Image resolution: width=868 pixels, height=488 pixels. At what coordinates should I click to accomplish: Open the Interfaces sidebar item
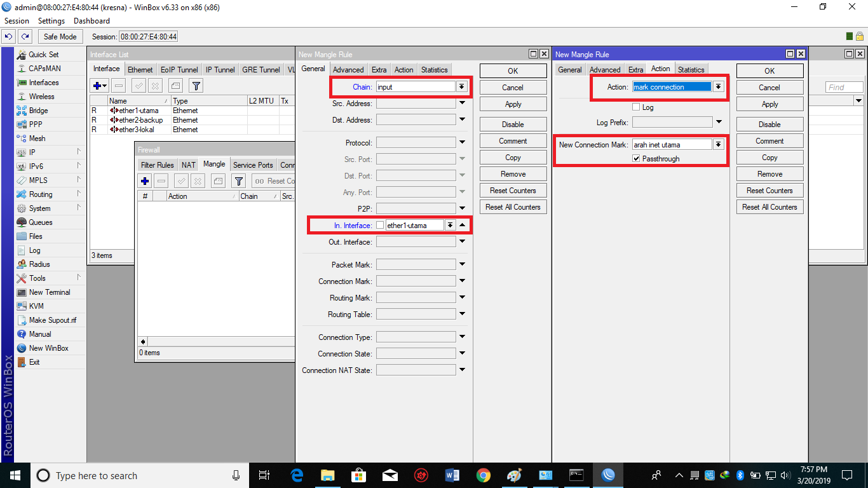tap(43, 83)
